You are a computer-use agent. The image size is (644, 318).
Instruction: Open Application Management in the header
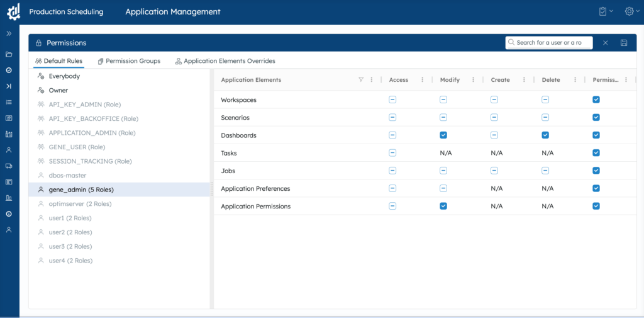tap(173, 11)
